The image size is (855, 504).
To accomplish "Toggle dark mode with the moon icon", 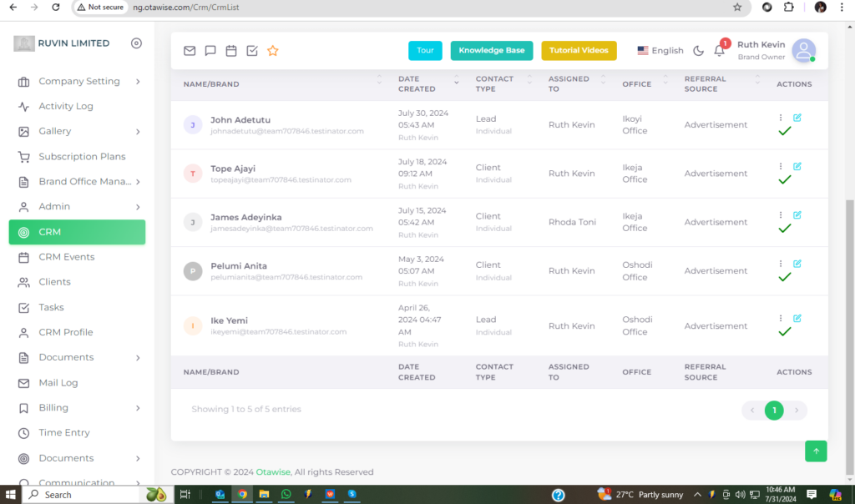I will pyautogui.click(x=699, y=51).
